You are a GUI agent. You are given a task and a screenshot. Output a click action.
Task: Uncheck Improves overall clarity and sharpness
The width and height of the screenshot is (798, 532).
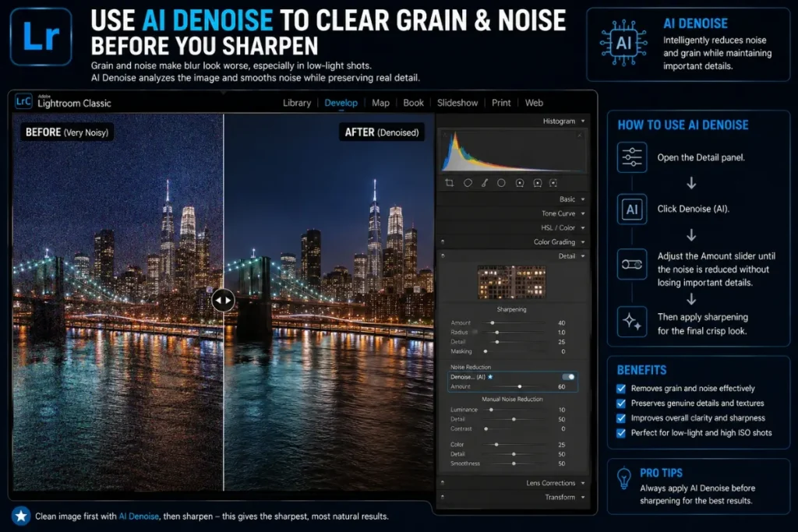(621, 418)
